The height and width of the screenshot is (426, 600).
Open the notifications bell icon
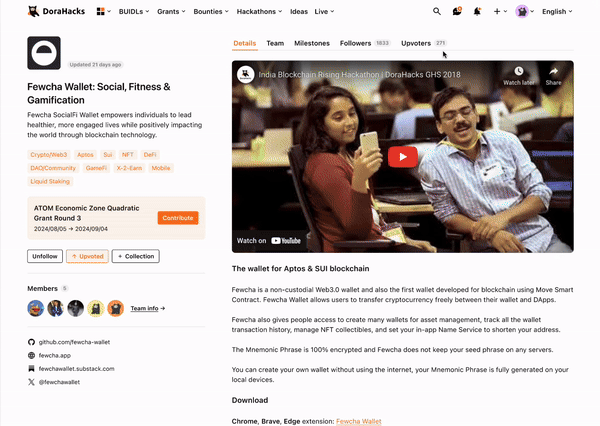[477, 11]
